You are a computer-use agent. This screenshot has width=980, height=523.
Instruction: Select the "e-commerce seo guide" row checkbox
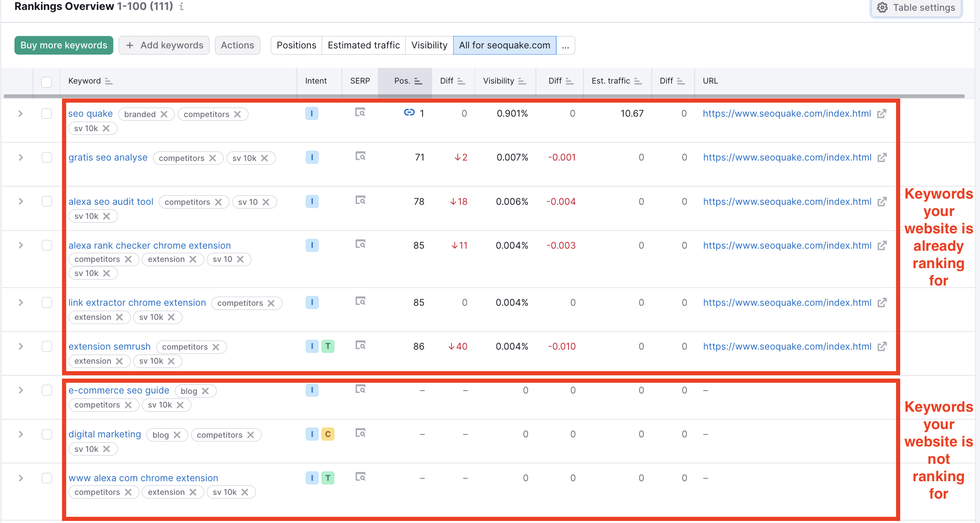point(47,390)
